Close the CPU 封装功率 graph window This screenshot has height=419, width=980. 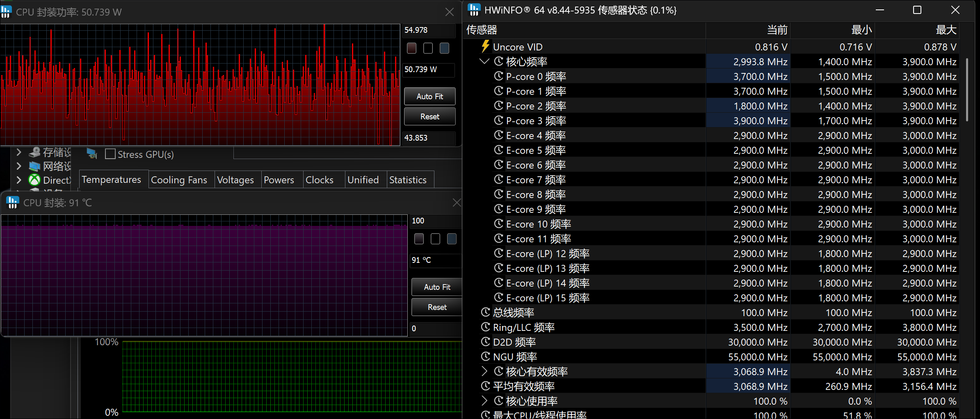pos(449,12)
